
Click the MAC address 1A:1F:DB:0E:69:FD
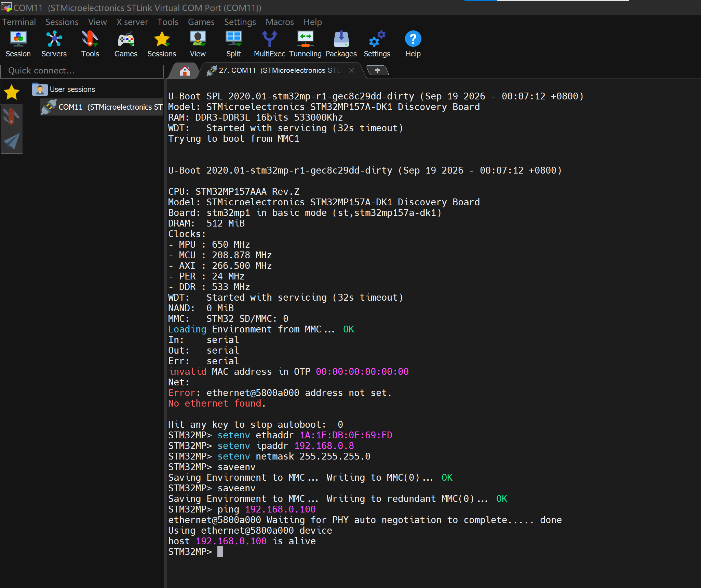[x=346, y=435]
